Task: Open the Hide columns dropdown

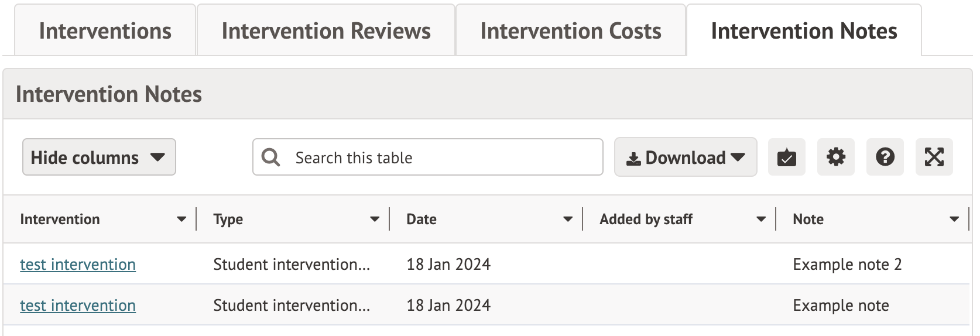Action: click(99, 157)
